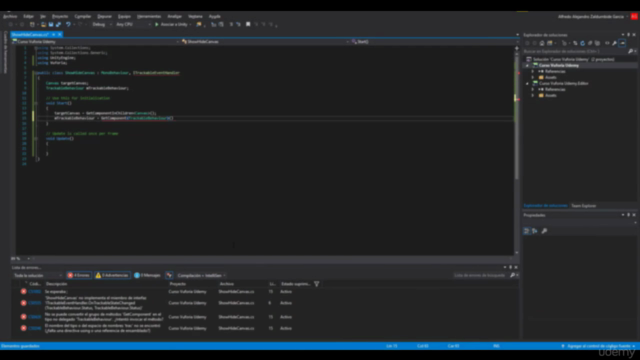
Task: Click the Save file toolbar icon
Action: pos(51,24)
